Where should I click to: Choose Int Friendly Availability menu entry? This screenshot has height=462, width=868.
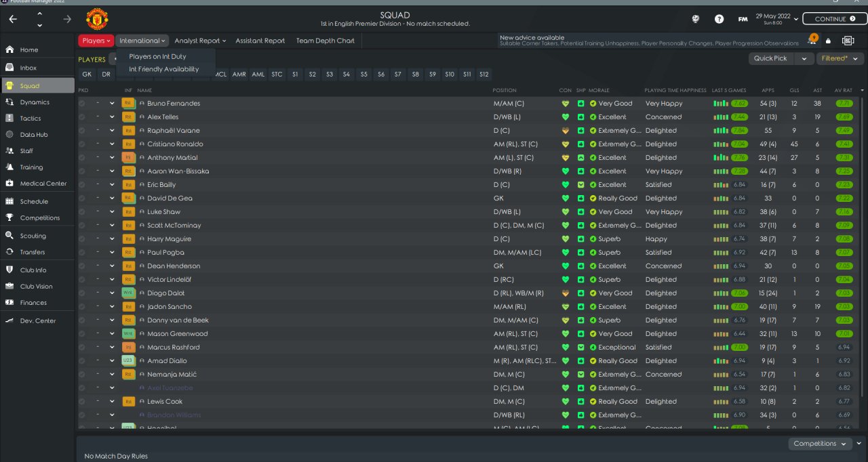164,69
